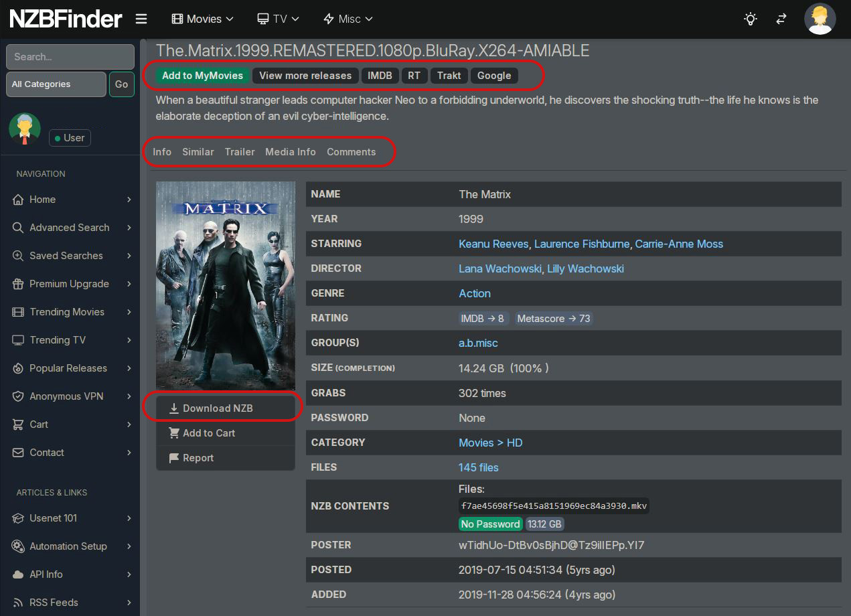The width and height of the screenshot is (851, 616).
Task: Click the No Password badge
Action: [x=491, y=524]
